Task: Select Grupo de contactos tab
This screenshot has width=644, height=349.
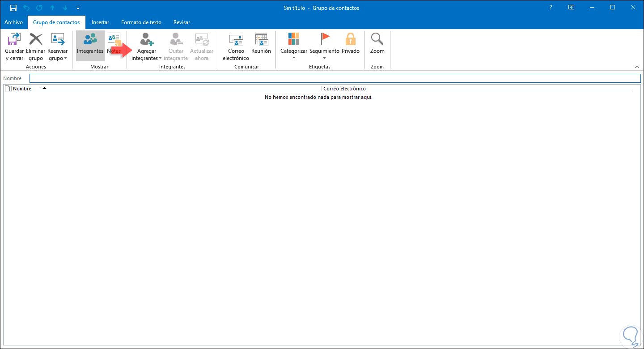Action: (x=56, y=22)
